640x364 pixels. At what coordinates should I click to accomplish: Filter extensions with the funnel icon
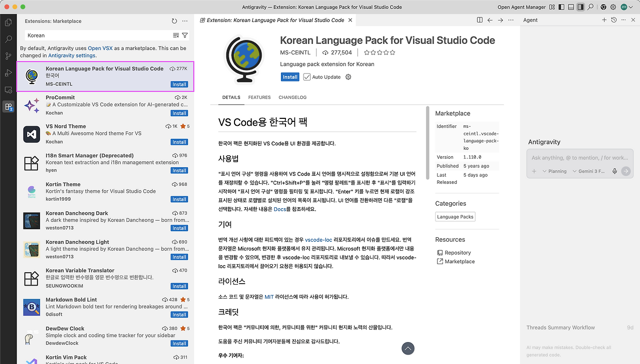(185, 35)
